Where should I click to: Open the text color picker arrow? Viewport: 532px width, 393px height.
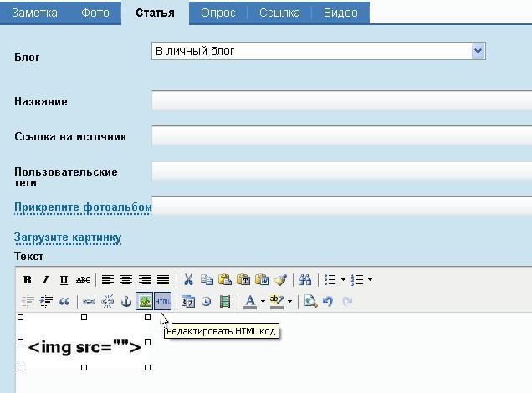[262, 301]
